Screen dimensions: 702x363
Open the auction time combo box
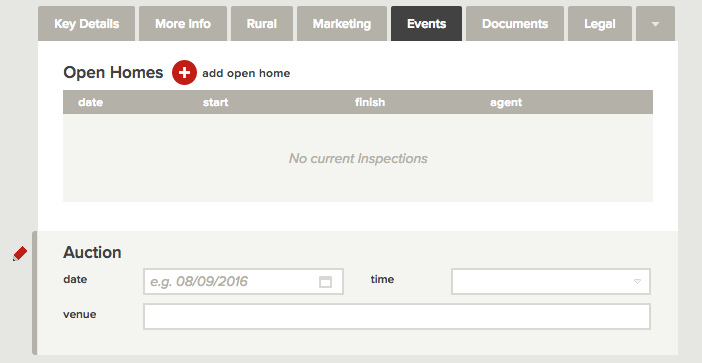click(551, 282)
